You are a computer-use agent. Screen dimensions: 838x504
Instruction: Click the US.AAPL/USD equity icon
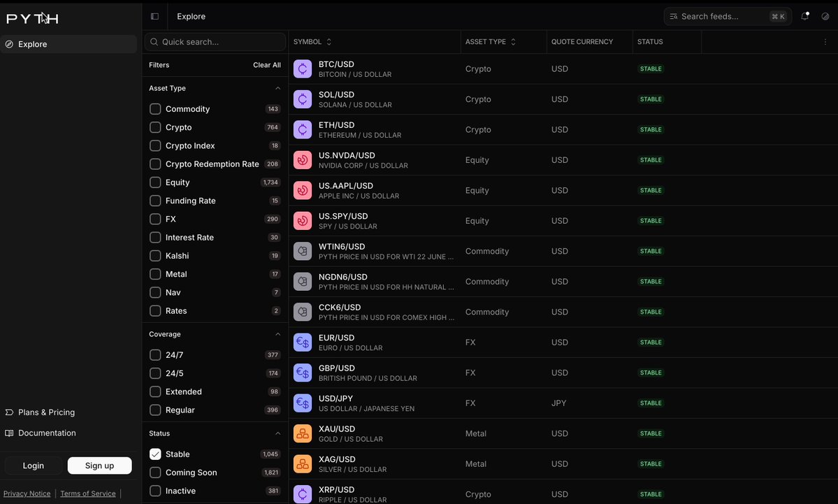[303, 190]
